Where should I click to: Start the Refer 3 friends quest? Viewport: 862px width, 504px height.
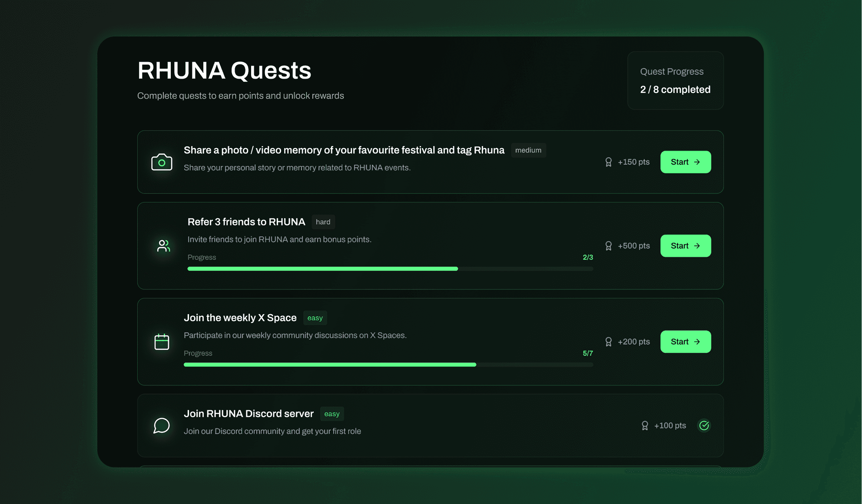coord(686,246)
